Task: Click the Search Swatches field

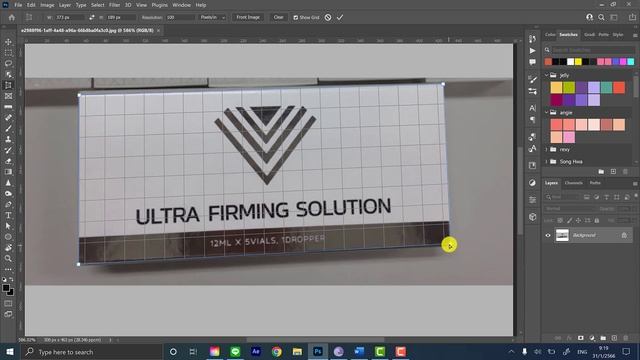Action: 593,50
